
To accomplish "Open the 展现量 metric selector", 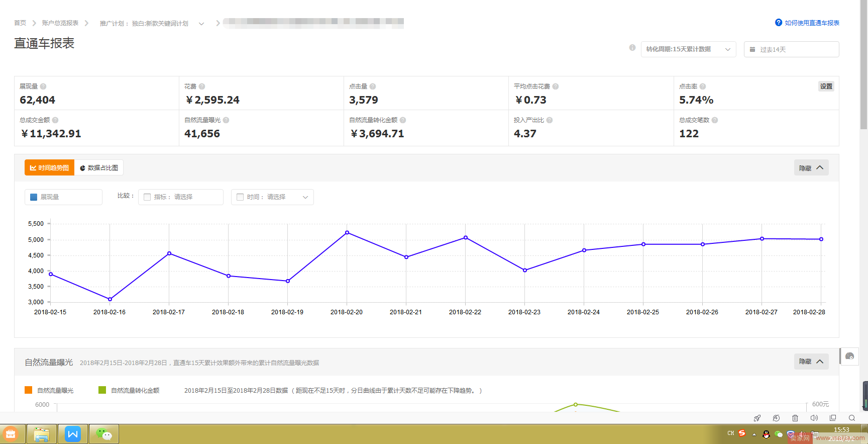I will coord(63,197).
